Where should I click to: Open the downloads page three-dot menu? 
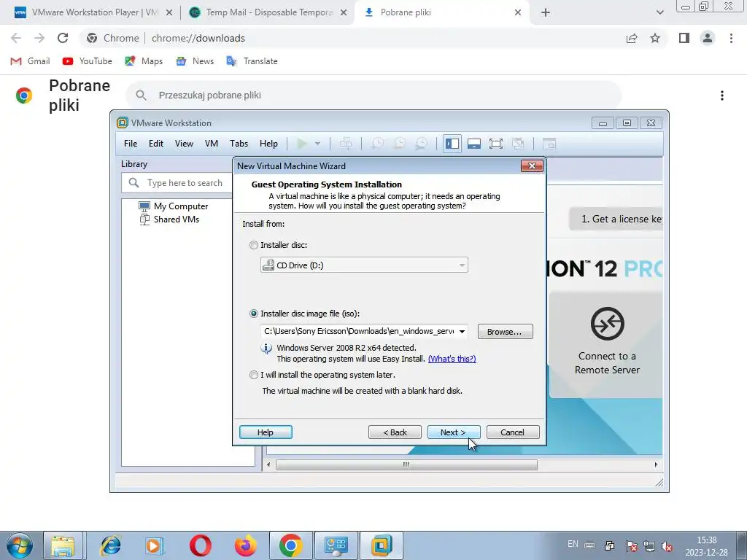[722, 96]
